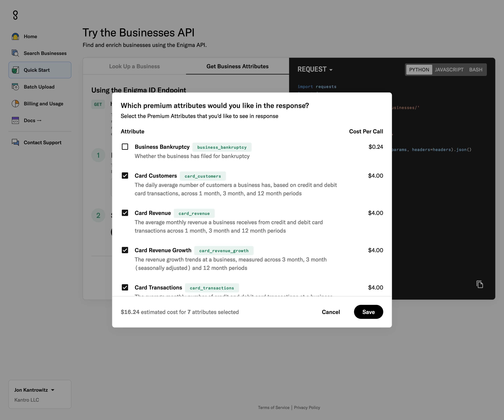Click the Attribute column header
The height and width of the screenshot is (420, 504).
(132, 131)
